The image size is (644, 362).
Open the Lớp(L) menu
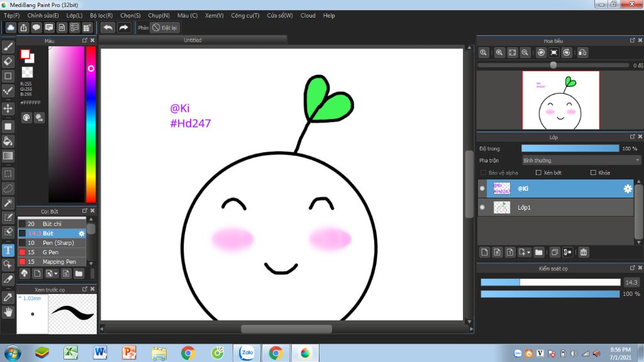pyautogui.click(x=74, y=16)
